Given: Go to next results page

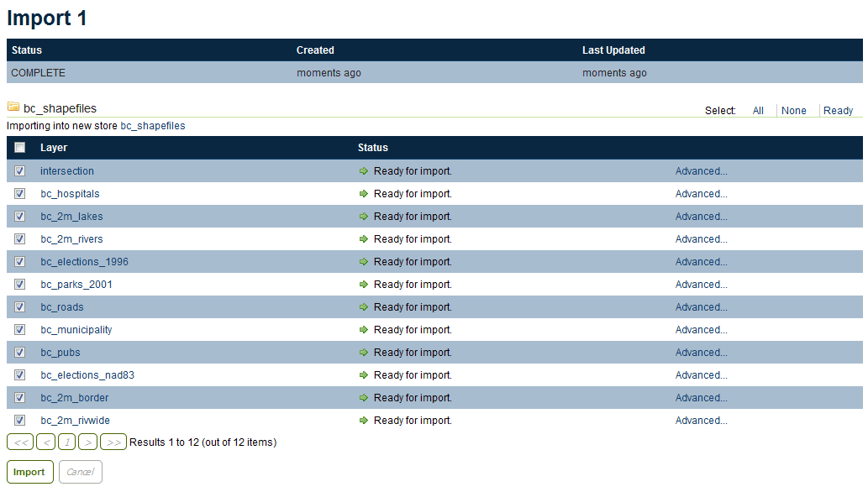Looking at the screenshot, I should pos(87,442).
